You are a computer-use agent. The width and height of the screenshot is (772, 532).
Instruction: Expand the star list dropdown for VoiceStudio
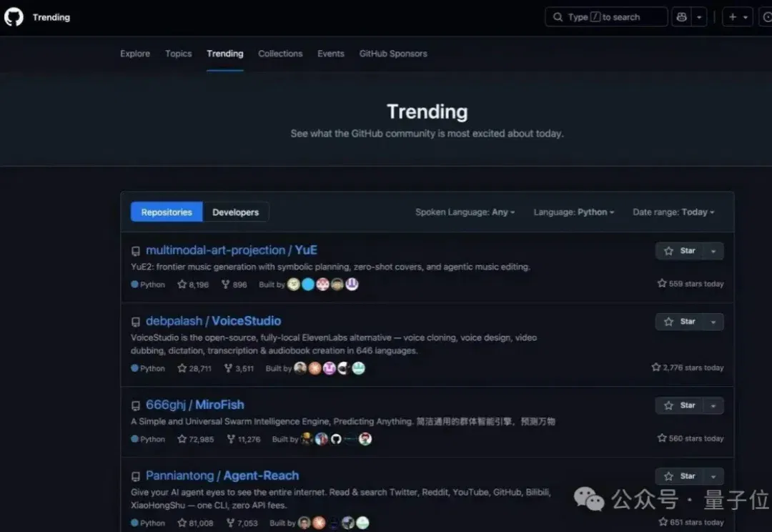click(x=713, y=322)
